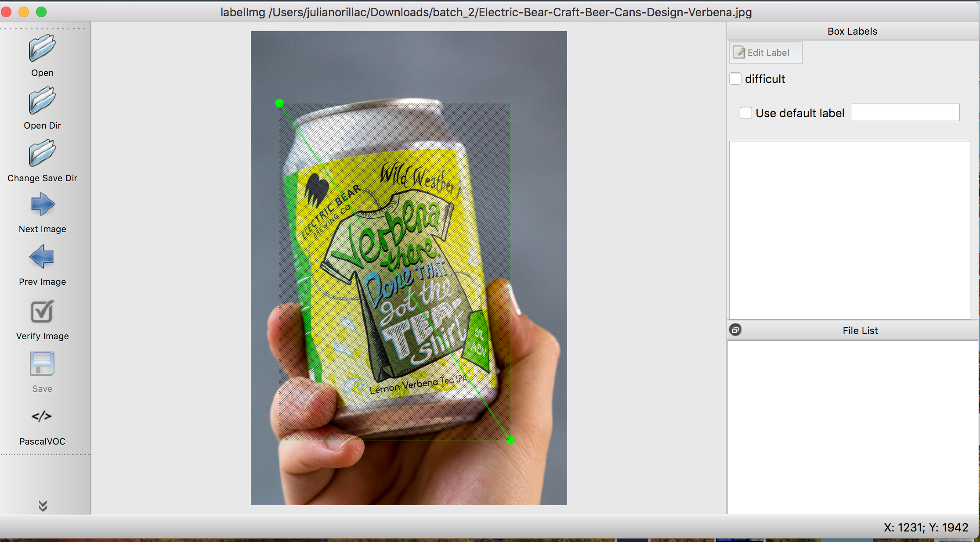Image resolution: width=980 pixels, height=542 pixels.
Task: Float the File List dock panel
Action: (x=735, y=330)
